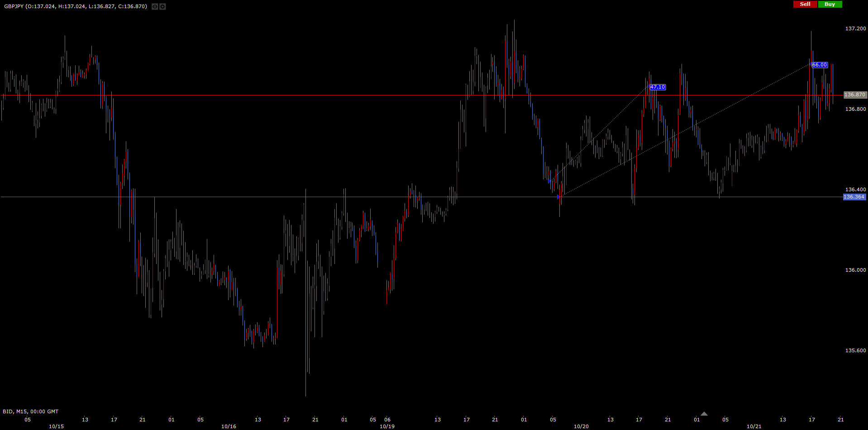Click the GBPJPY symbol title text
This screenshot has height=430, width=868.
pos(14,6)
